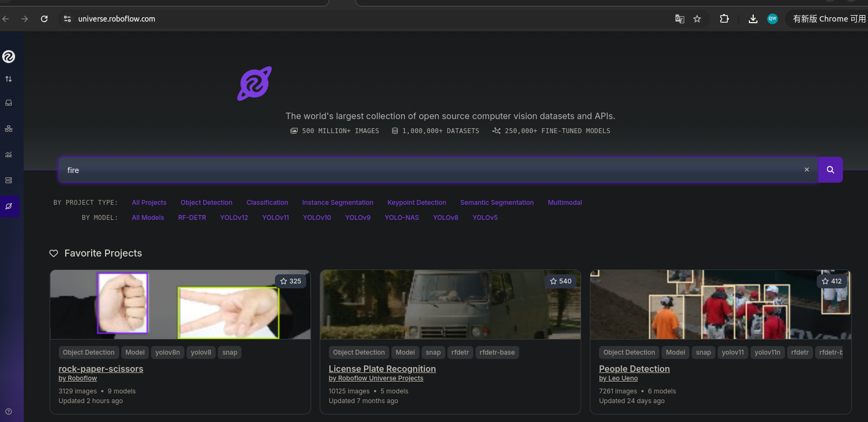This screenshot has height=422, width=868.
Task: Click the heart icon beside Favorite Projects
Action: [x=53, y=253]
